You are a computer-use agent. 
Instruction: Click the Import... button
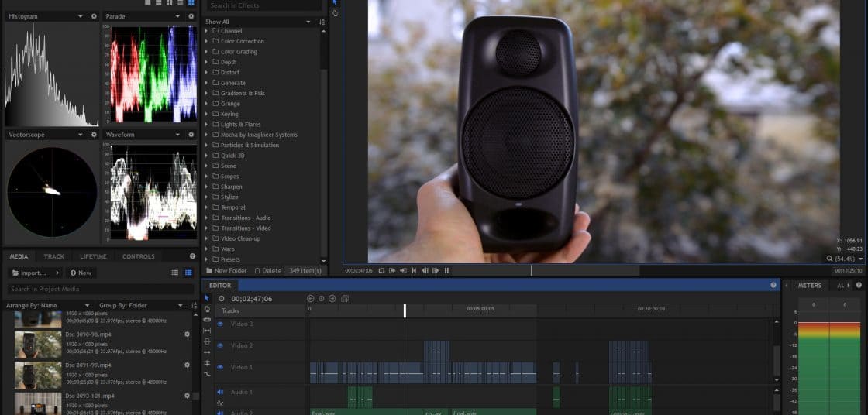pos(36,273)
